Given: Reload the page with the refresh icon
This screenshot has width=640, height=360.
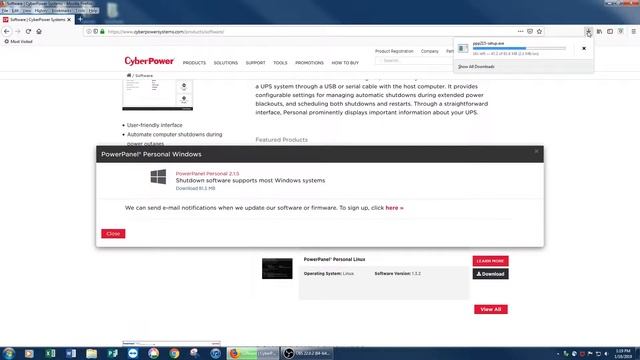Looking at the screenshot, I should click(28, 31).
